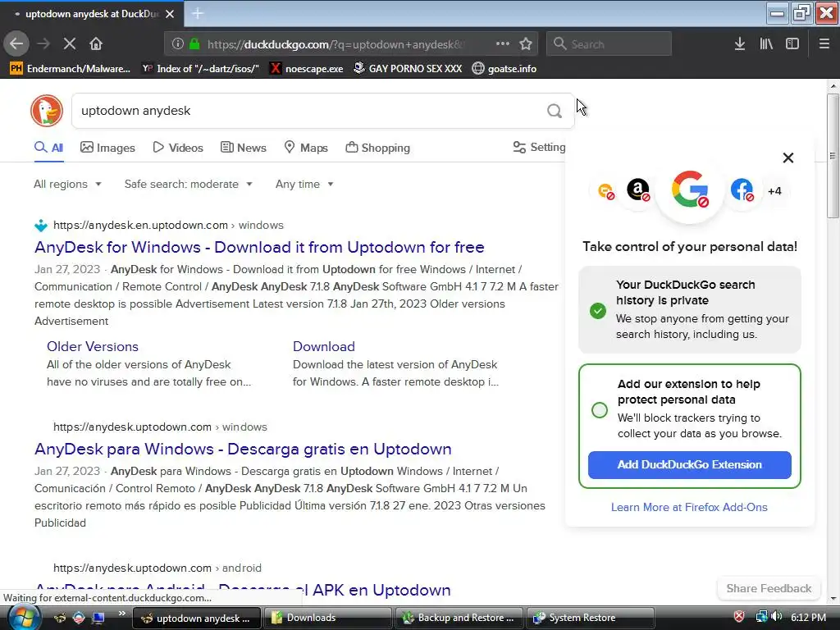This screenshot has height=630, width=840.
Task: Go back to the previous page
Action: tap(16, 44)
